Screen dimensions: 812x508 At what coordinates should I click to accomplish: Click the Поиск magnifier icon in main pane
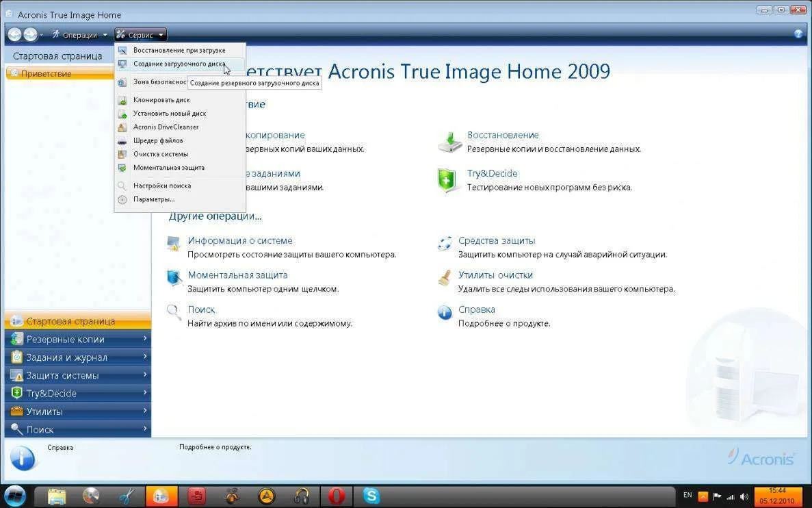click(x=174, y=312)
